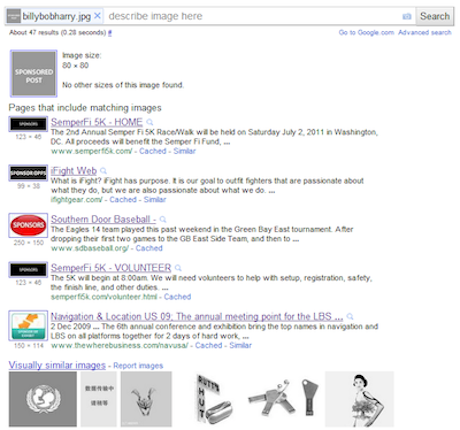Click www.semperfi5k.com/ URL text
The image size is (460, 430).
pos(91,151)
